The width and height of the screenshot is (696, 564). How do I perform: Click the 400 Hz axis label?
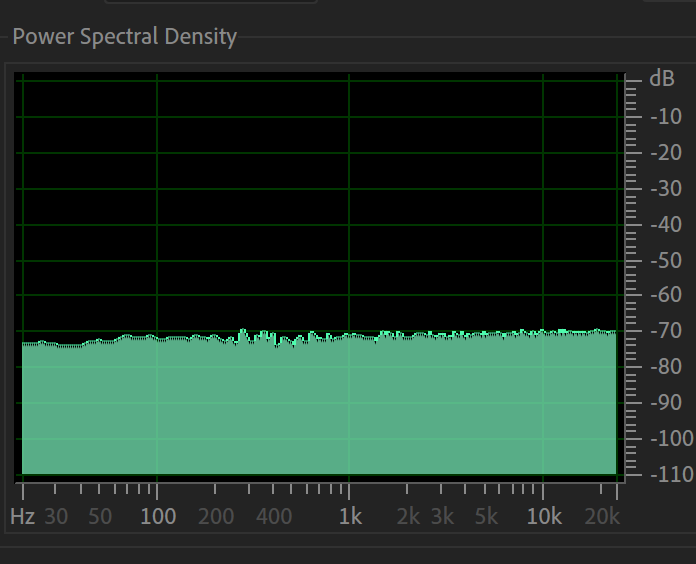274,517
